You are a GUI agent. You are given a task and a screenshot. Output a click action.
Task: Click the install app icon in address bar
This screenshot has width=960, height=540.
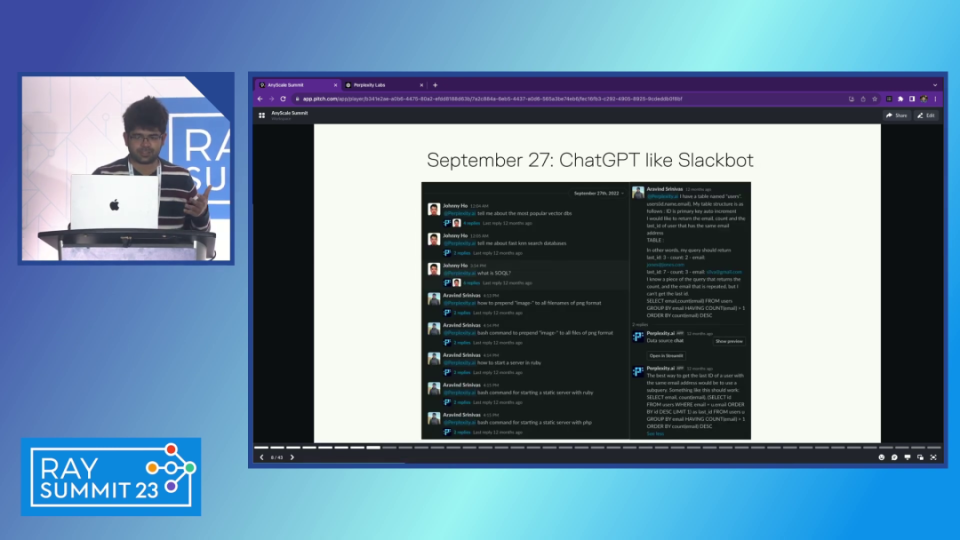[x=852, y=99]
